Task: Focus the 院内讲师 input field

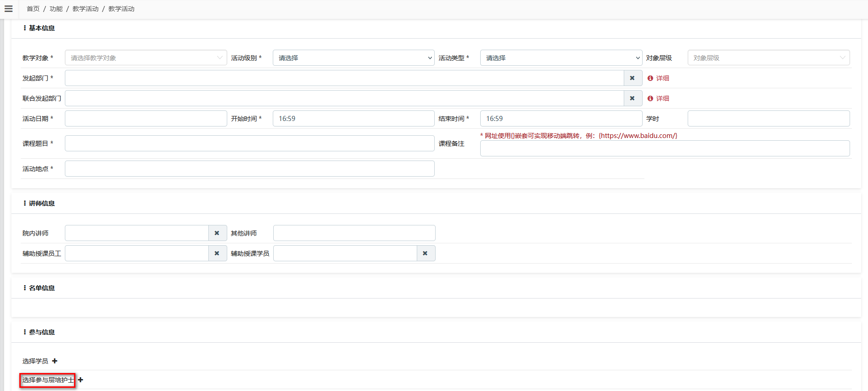Action: pos(137,233)
